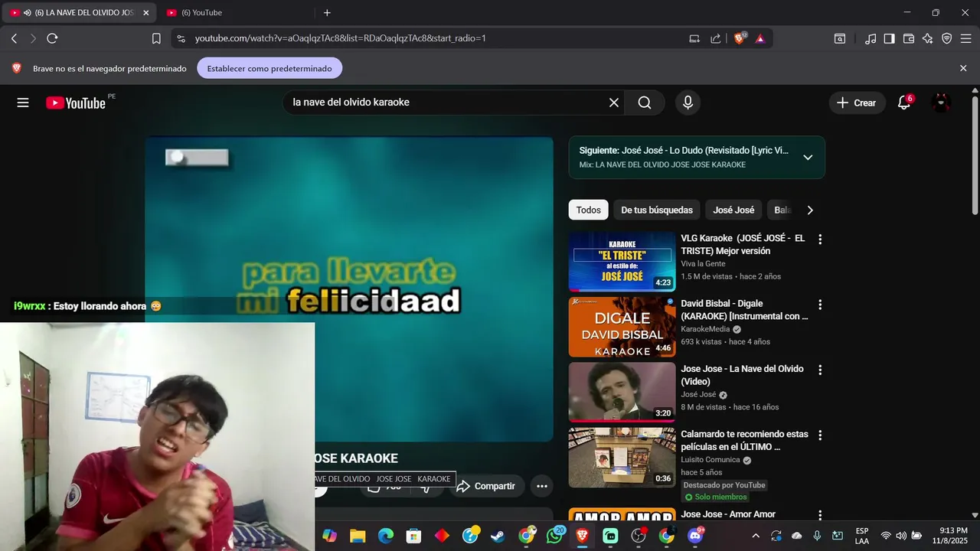Dismiss the default browser notification bar

coord(963,68)
